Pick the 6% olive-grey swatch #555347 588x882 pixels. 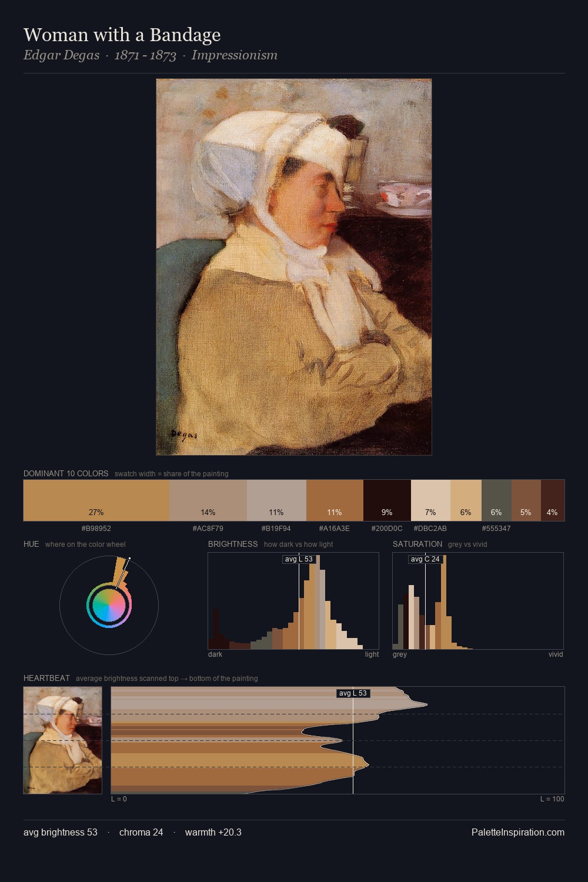pos(496,500)
